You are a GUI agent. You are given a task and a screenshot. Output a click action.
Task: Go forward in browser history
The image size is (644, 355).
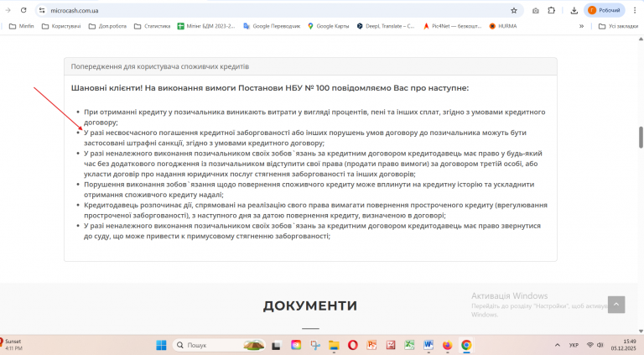point(8,10)
